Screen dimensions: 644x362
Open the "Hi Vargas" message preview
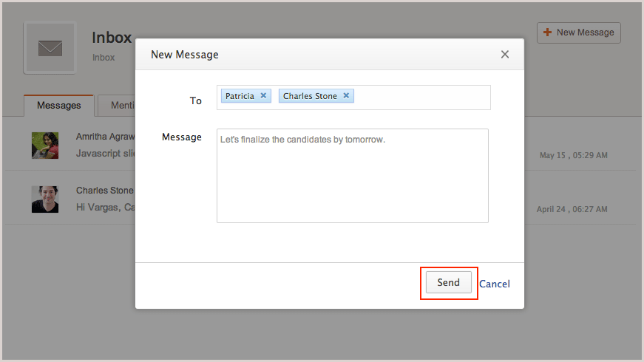pyautogui.click(x=105, y=207)
